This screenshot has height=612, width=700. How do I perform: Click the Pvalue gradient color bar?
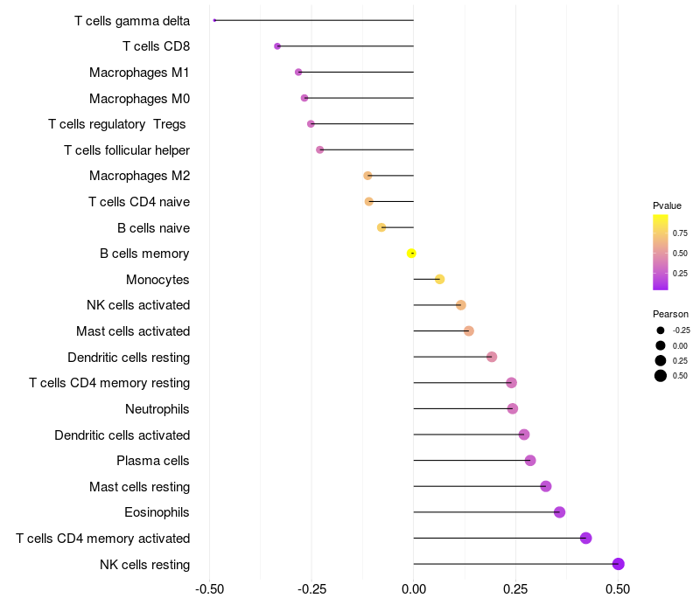click(x=661, y=252)
